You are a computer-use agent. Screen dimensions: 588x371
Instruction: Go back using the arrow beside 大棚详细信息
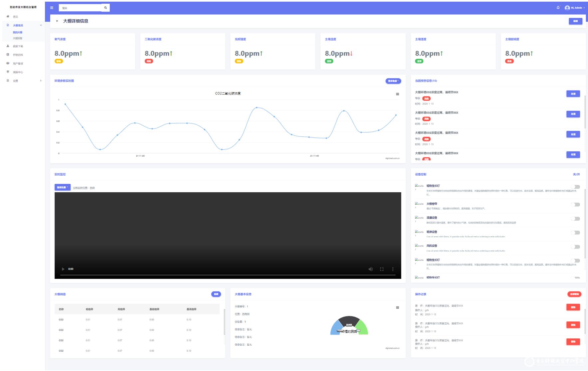click(57, 21)
